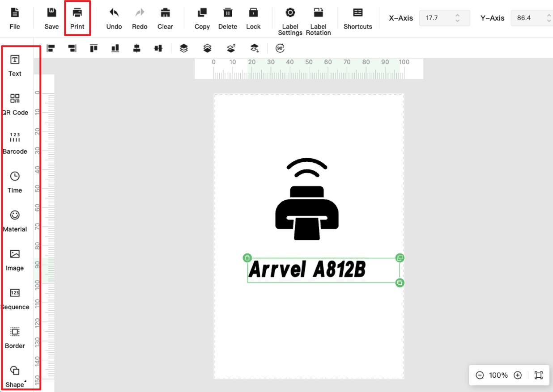Add a Time element

15,182
